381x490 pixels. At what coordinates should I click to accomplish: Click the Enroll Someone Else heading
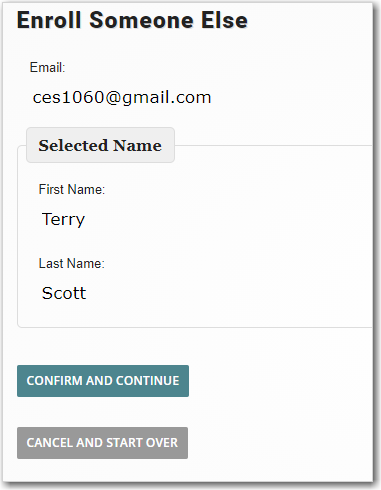click(132, 20)
